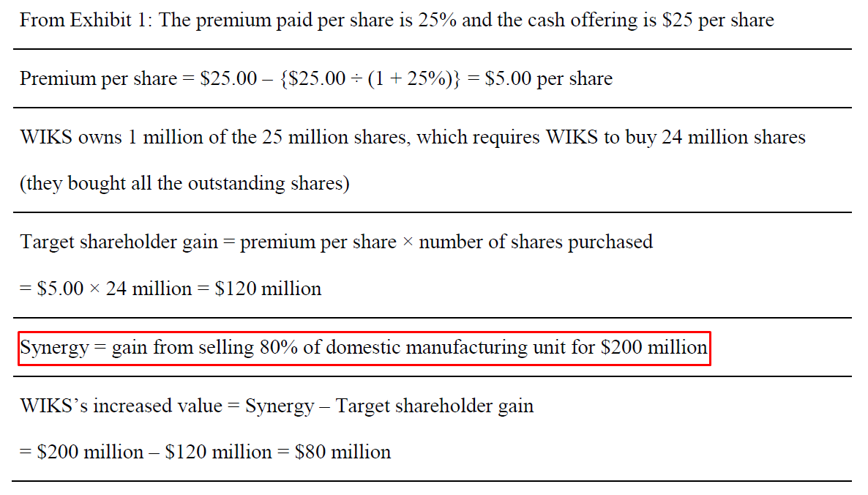Click the "Target shareholder gain" formula line
868x495 pixels.
[x=336, y=242]
